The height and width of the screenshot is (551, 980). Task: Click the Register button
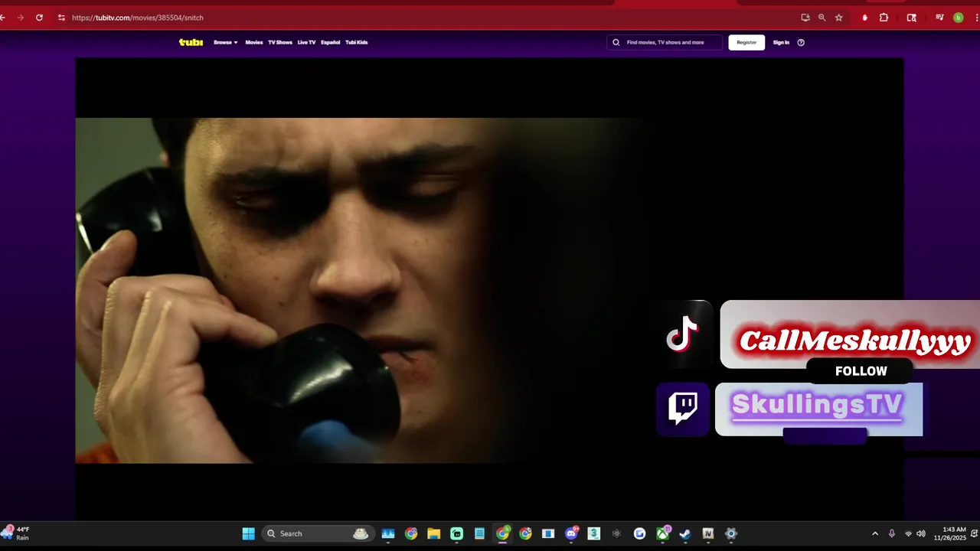[746, 42]
